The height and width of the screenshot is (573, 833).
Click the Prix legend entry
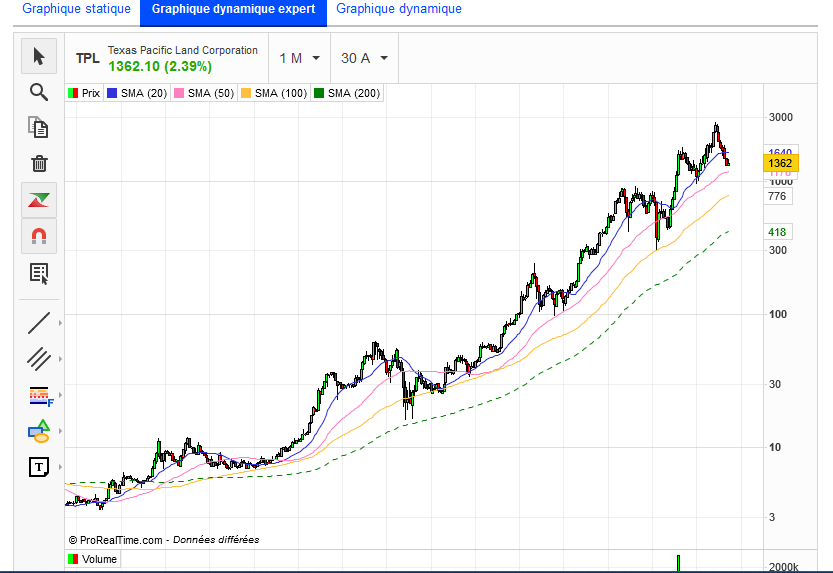click(84, 93)
